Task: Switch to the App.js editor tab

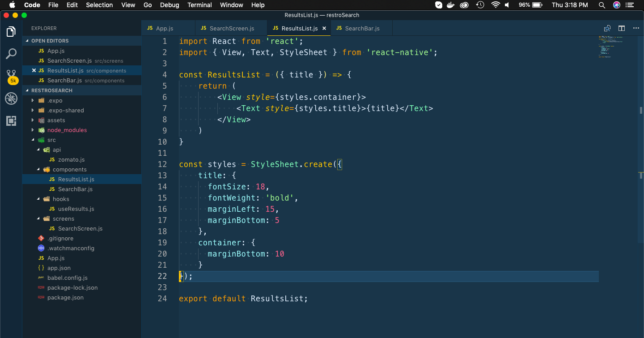Action: [x=168, y=28]
